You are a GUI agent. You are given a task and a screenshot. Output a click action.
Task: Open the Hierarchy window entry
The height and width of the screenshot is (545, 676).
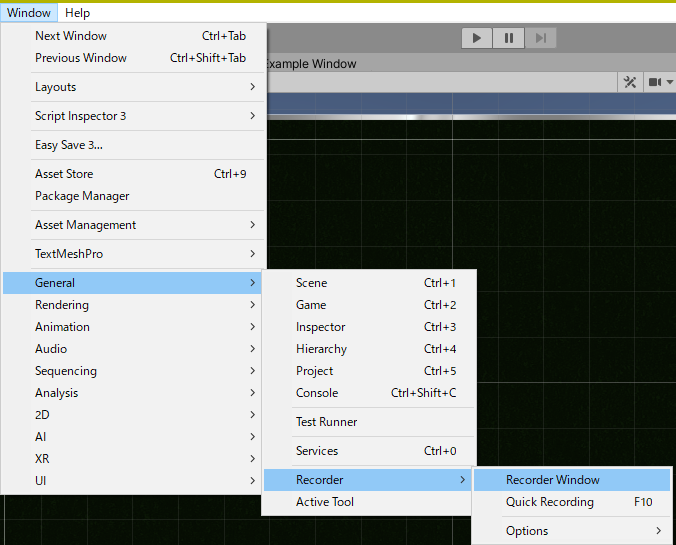[x=369, y=349]
